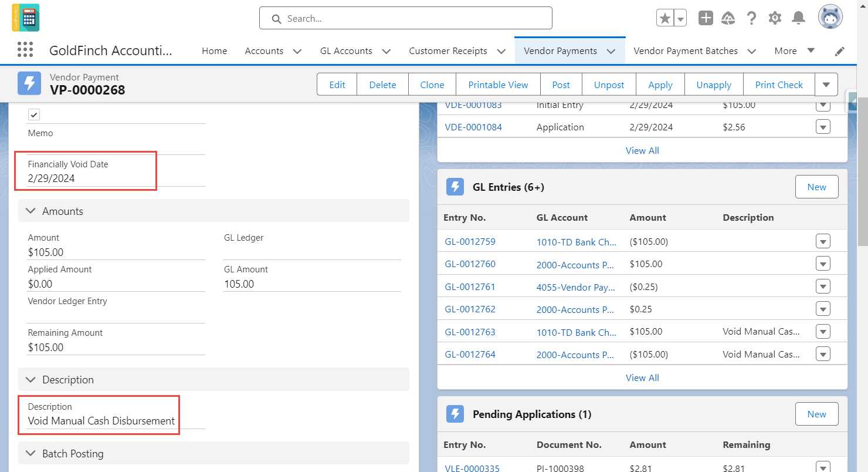Click the Post button

coord(561,85)
